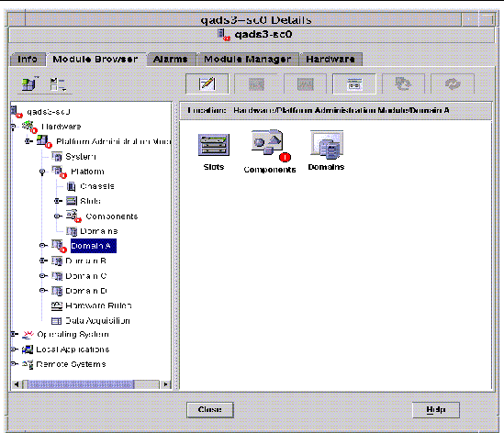Select the Domains tree item under Platform

(99, 231)
